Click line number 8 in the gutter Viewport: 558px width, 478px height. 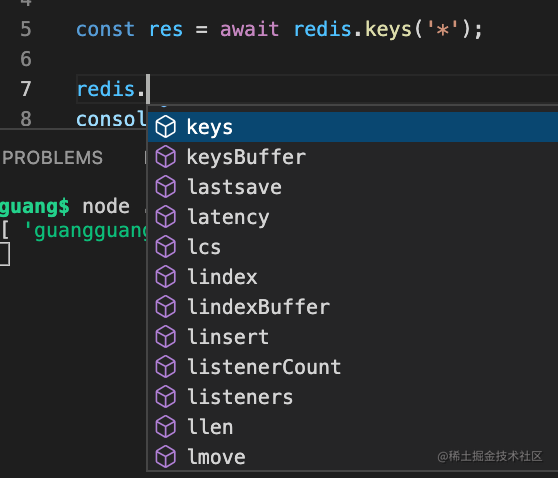[x=26, y=119]
